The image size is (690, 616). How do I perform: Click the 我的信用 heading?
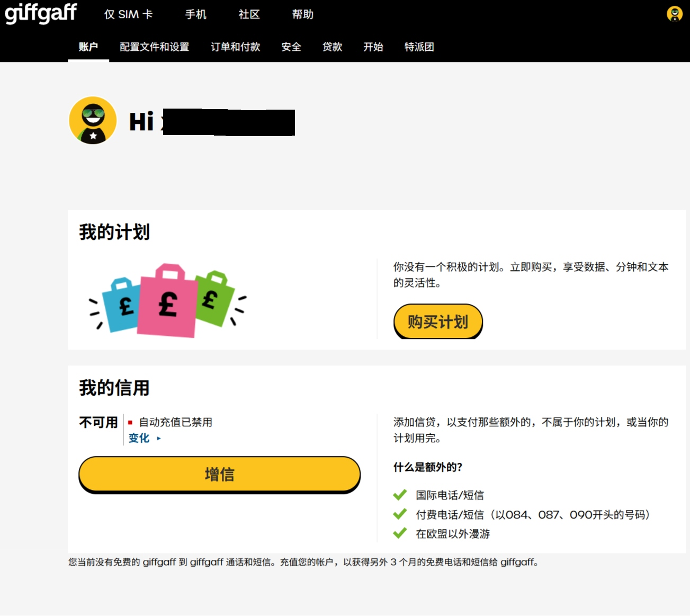(114, 388)
